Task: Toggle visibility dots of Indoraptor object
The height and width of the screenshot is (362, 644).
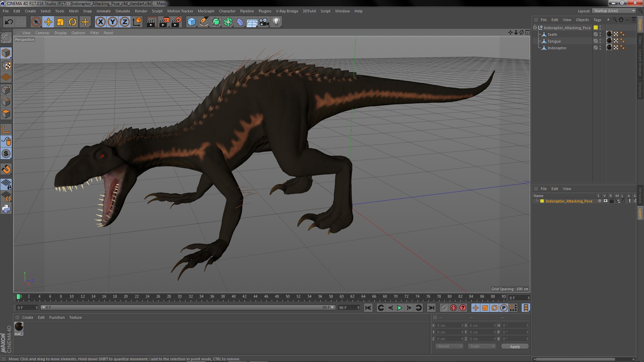Action: 600,48
